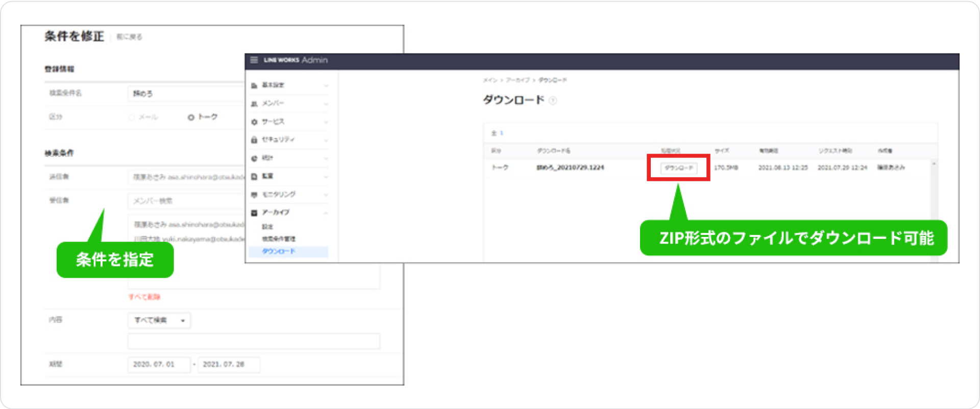This screenshot has width=980, height=409.
Task: Open the メンバー sidebar menu label
Action: [273, 103]
